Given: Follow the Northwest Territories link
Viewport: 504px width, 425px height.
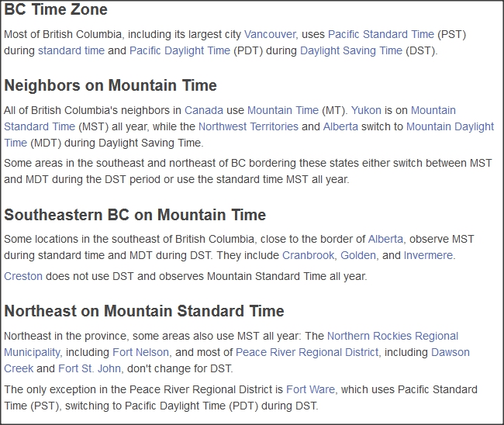Looking at the screenshot, I should click(248, 126).
